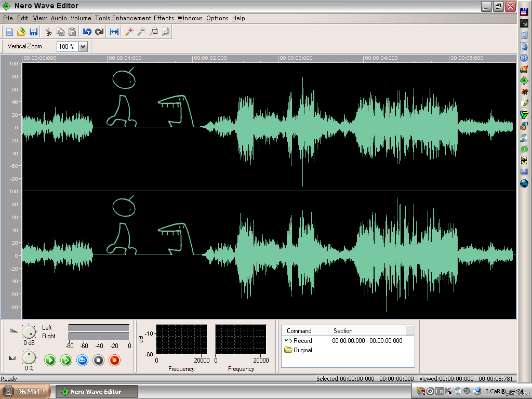Click the Redo arrow icon
Viewport: 532px width, 399px height.
coord(99,32)
